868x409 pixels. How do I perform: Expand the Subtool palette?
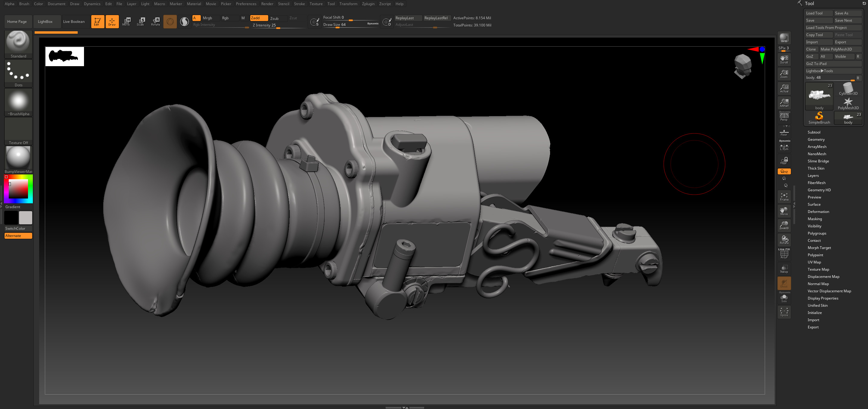pyautogui.click(x=814, y=132)
